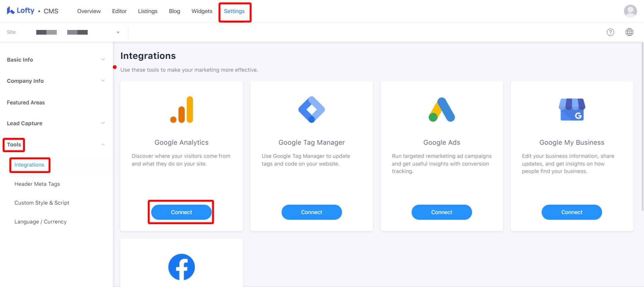Click the Google Analytics card title

pos(181,142)
